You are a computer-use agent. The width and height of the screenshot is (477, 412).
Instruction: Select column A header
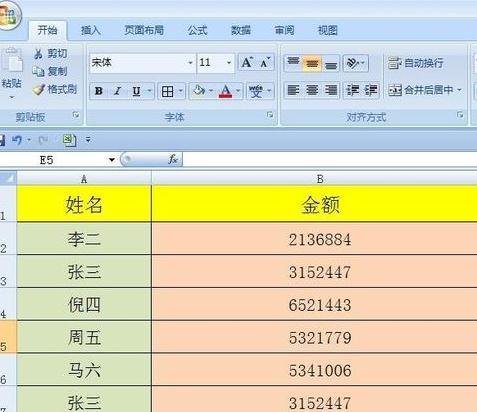84,179
